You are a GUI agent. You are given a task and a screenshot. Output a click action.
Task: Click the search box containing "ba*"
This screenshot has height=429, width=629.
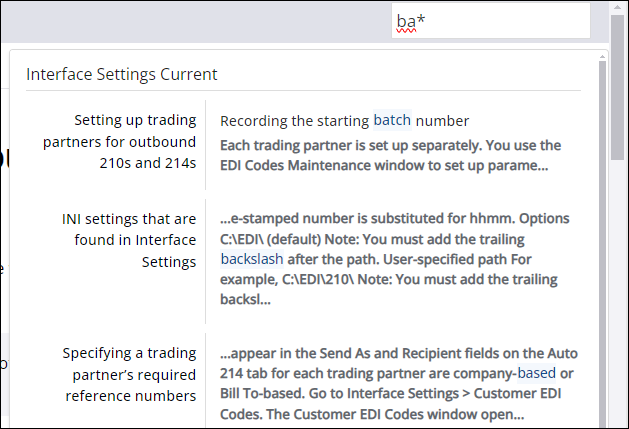(490, 21)
